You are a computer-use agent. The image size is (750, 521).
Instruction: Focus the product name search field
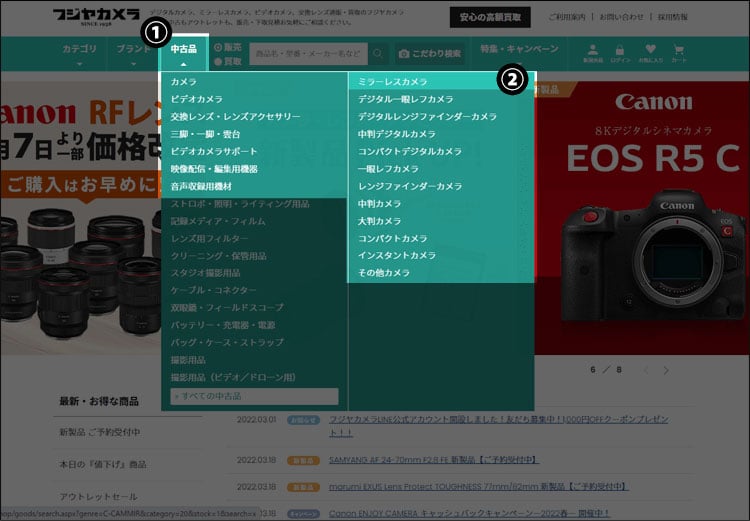309,54
